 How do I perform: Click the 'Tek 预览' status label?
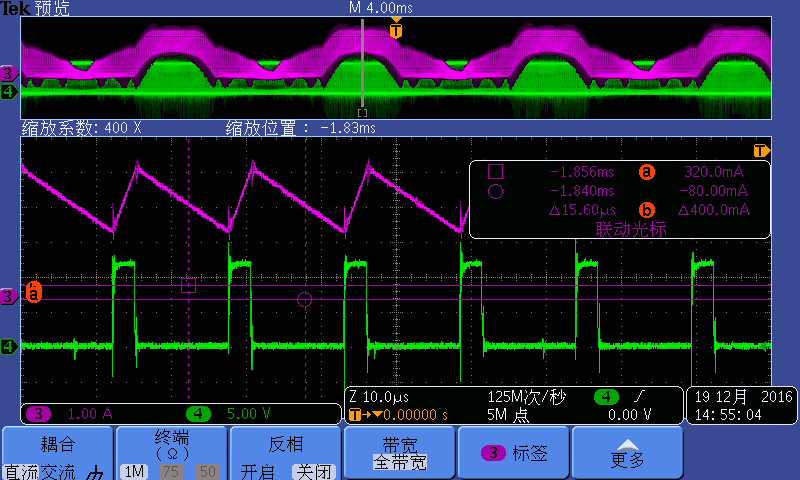[x=35, y=8]
